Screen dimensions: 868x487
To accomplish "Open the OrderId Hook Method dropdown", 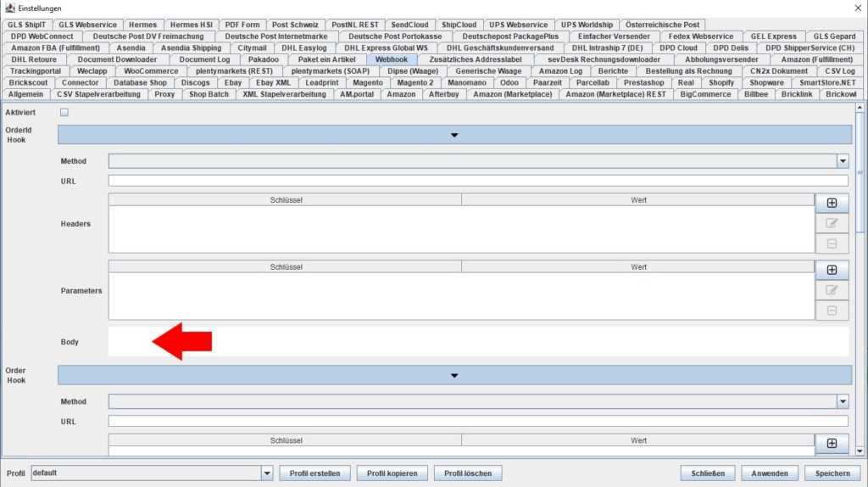I will point(843,161).
